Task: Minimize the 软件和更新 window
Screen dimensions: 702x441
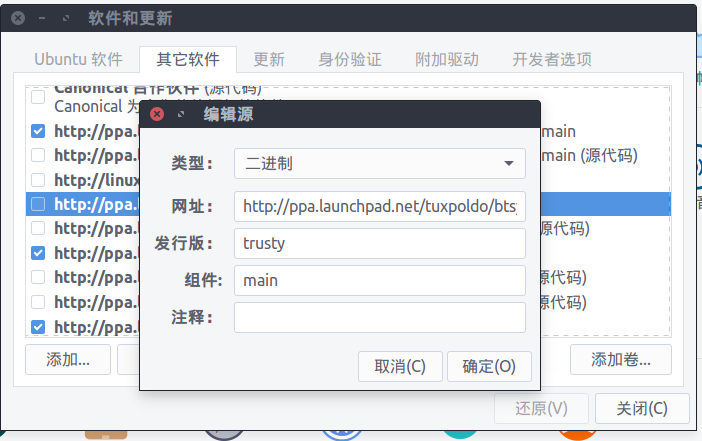Action: tap(42, 18)
